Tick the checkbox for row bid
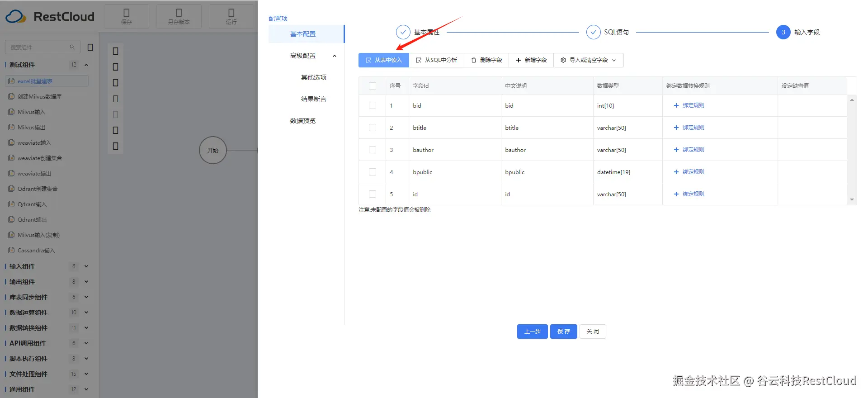Image resolution: width=868 pixels, height=398 pixels. 373,105
